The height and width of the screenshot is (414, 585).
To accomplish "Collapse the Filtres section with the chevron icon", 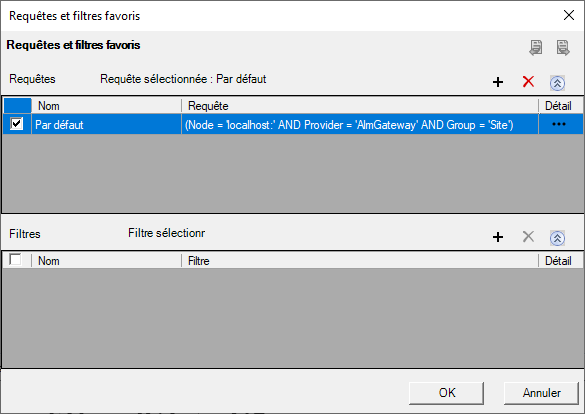I will (x=557, y=238).
